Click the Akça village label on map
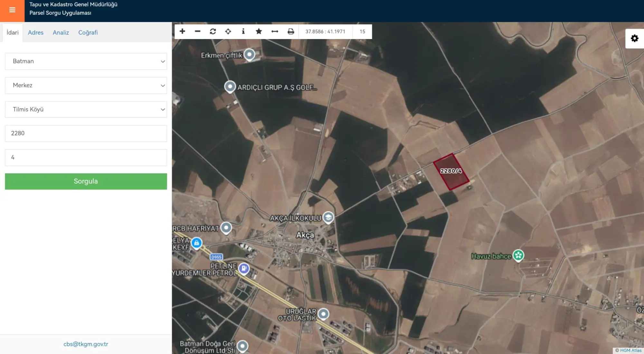 pyautogui.click(x=305, y=235)
